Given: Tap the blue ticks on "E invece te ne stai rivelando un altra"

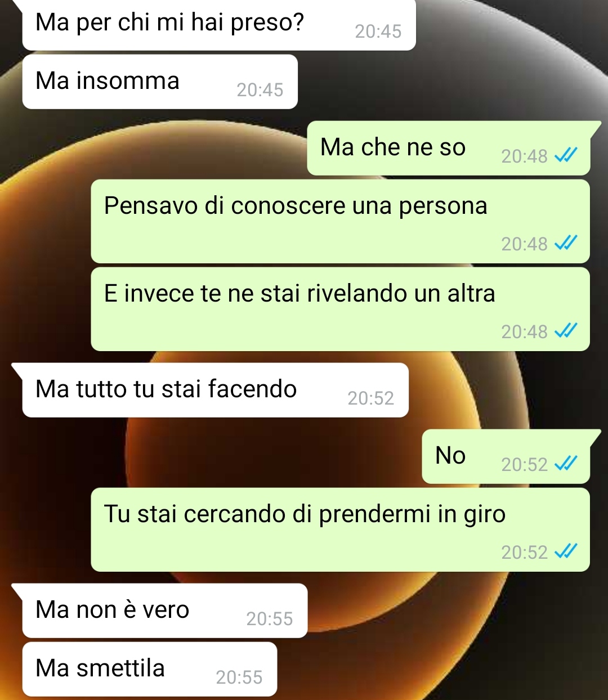Looking at the screenshot, I should click(566, 331).
